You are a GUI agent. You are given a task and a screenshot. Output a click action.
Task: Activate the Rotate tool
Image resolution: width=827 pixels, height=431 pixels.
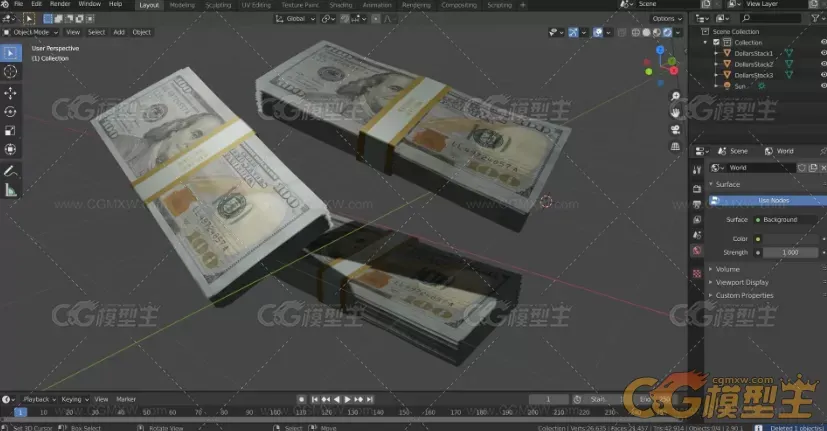[x=11, y=112]
